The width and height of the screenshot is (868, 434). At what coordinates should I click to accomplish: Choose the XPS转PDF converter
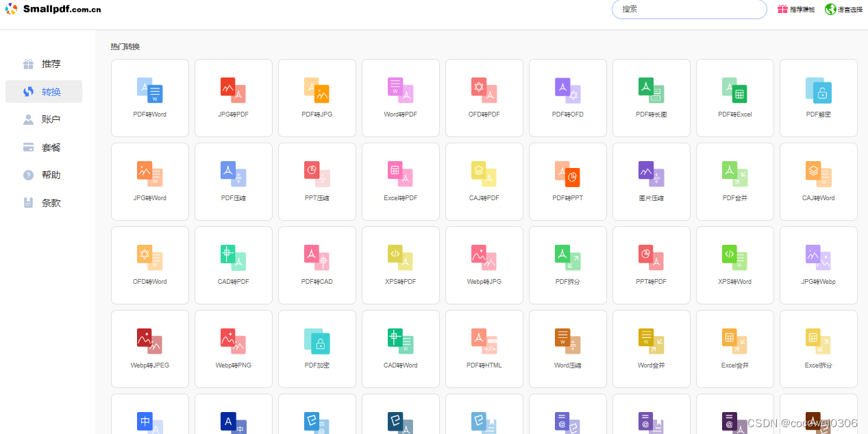tap(400, 265)
